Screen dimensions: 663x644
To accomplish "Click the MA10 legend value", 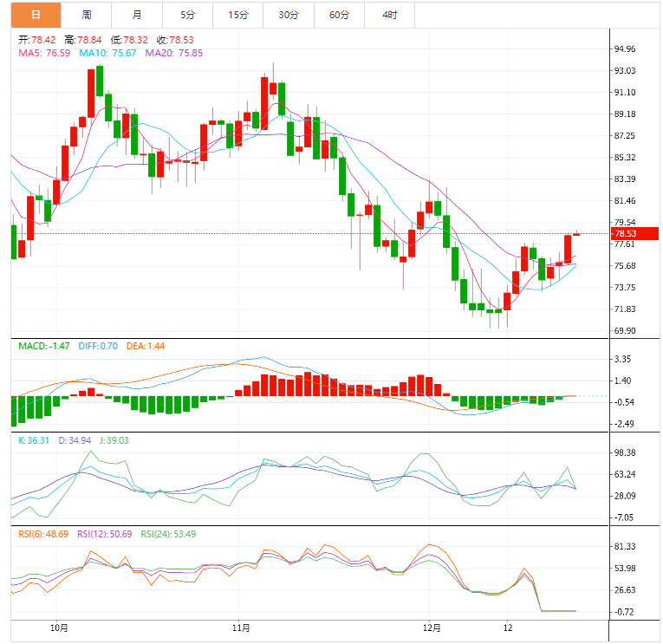I will point(107,53).
